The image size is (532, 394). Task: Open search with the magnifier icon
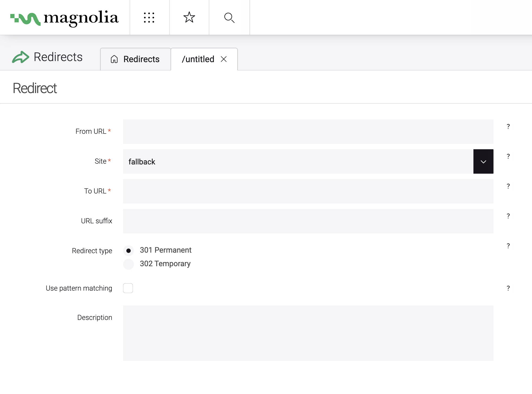coord(229,18)
